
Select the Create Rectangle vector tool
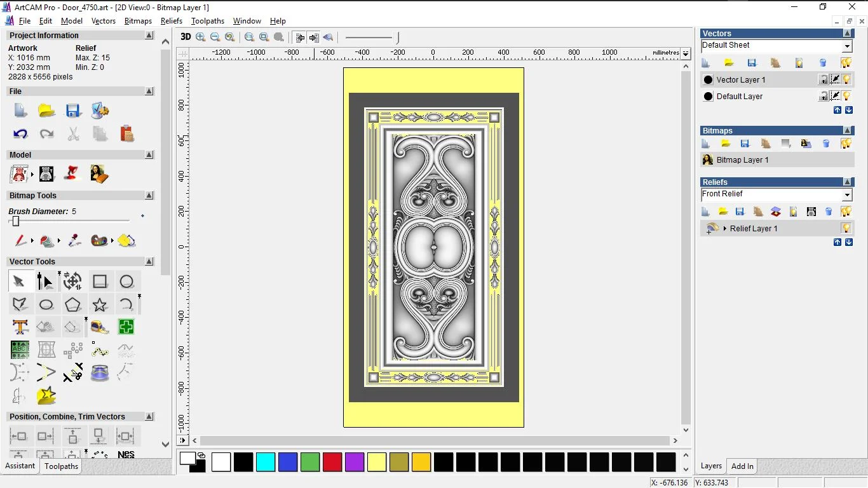click(x=100, y=281)
